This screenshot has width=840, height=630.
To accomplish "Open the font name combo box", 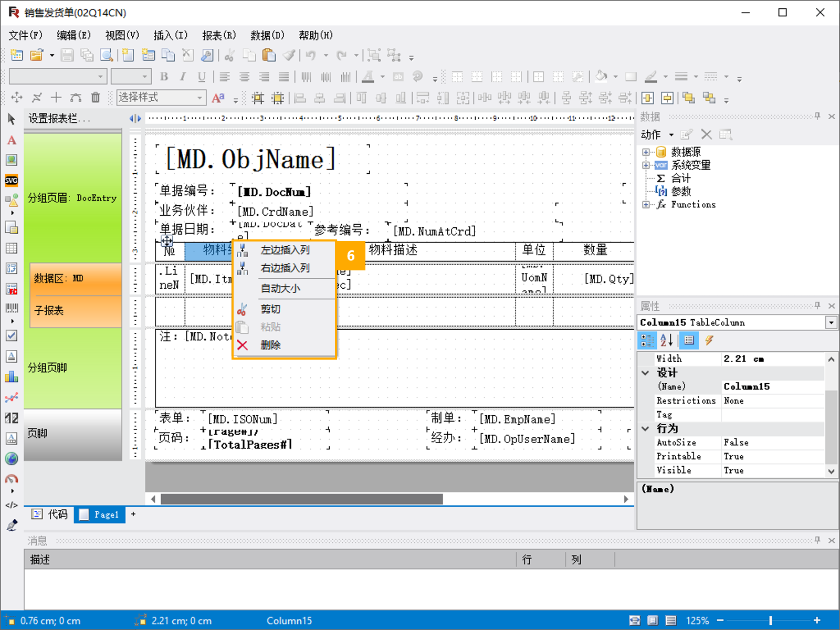I will [x=58, y=77].
